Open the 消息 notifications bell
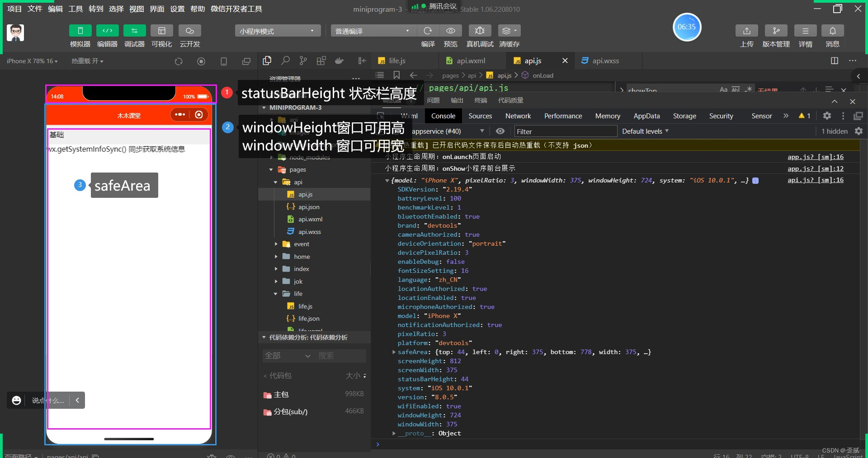Screen dimensions: 868x458 coord(833,31)
